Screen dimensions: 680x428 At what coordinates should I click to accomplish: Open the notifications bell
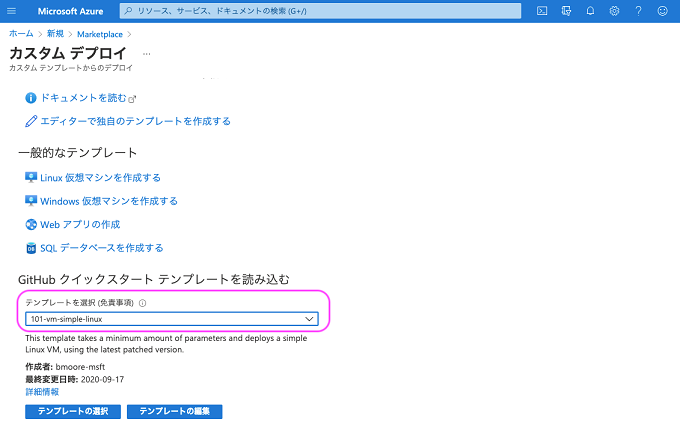[590, 11]
